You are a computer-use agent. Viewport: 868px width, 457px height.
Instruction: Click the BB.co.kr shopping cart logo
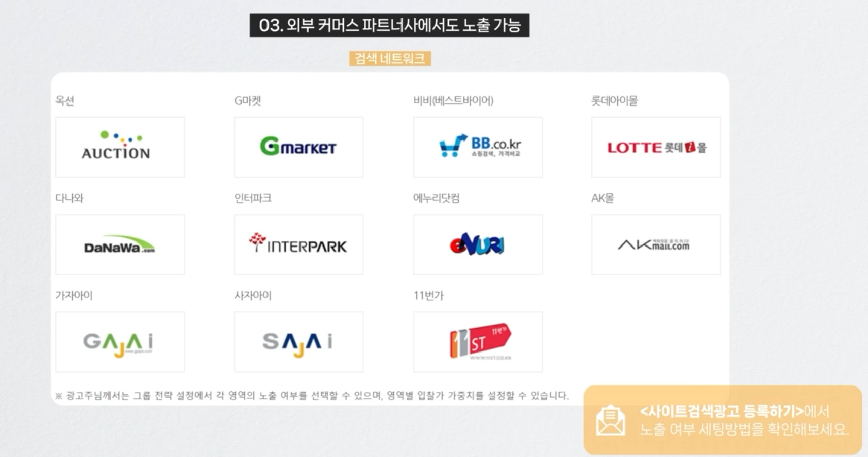[477, 146]
